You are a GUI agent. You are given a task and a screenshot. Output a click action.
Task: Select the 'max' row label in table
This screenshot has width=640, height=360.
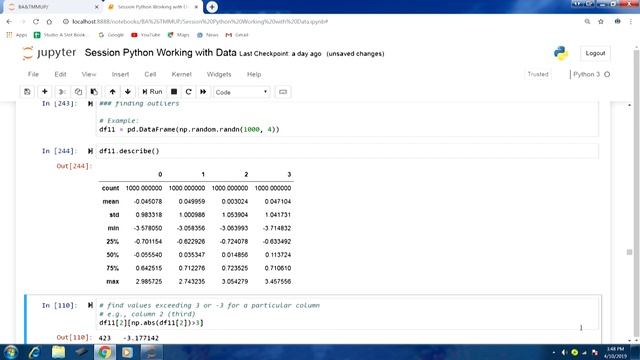pyautogui.click(x=113, y=282)
